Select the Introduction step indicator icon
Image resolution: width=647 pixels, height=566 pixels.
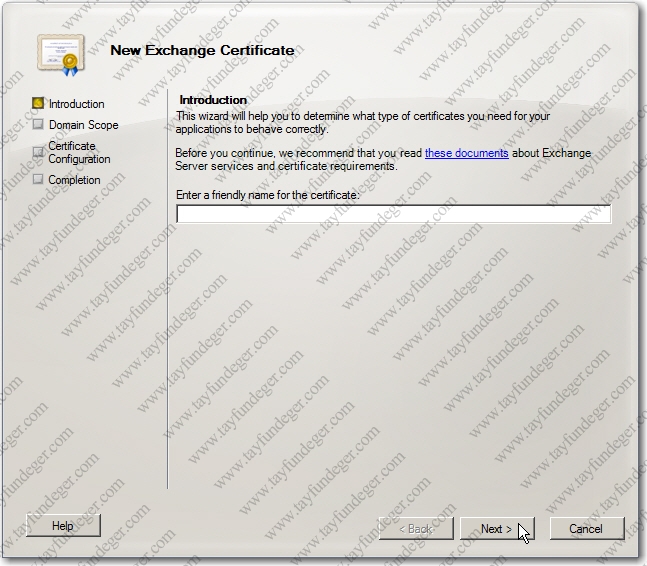(x=38, y=103)
